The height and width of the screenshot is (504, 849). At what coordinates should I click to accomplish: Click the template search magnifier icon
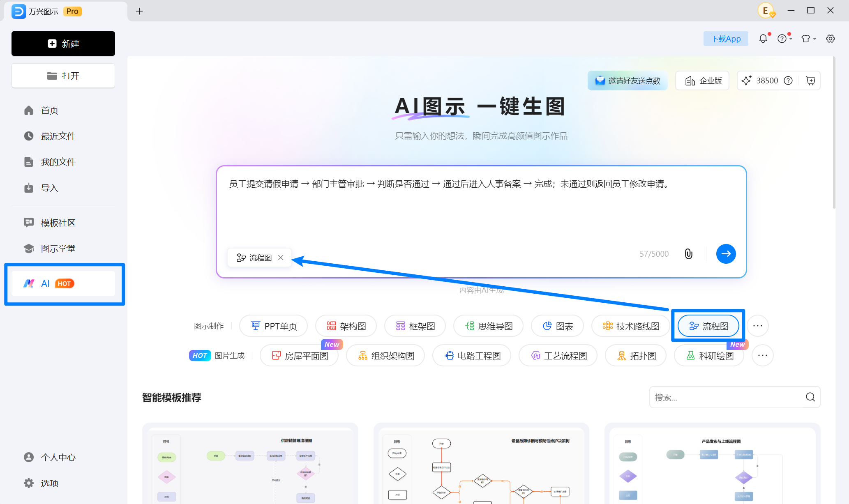pos(810,397)
